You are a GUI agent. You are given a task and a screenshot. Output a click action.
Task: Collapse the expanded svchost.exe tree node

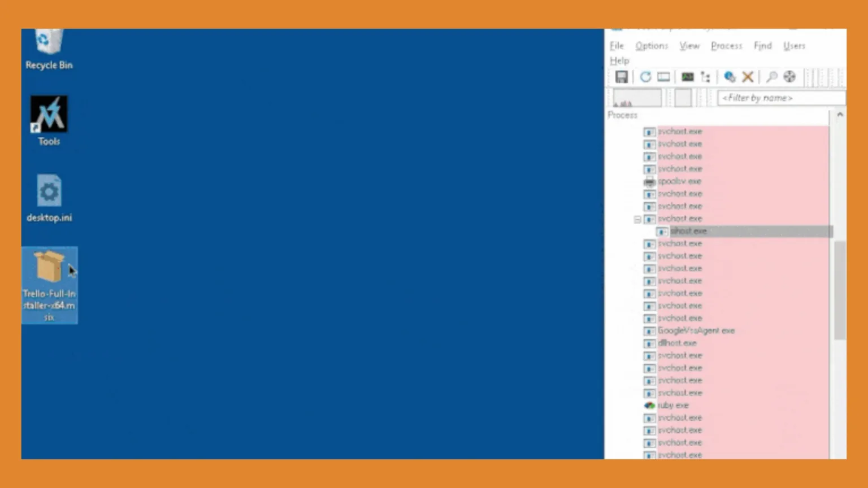637,219
